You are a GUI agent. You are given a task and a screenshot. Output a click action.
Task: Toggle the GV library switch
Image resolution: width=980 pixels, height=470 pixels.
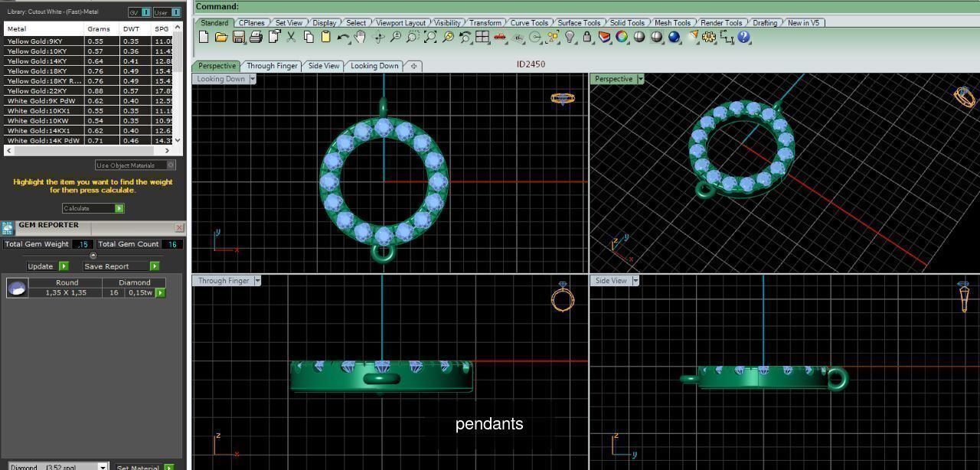139,12
